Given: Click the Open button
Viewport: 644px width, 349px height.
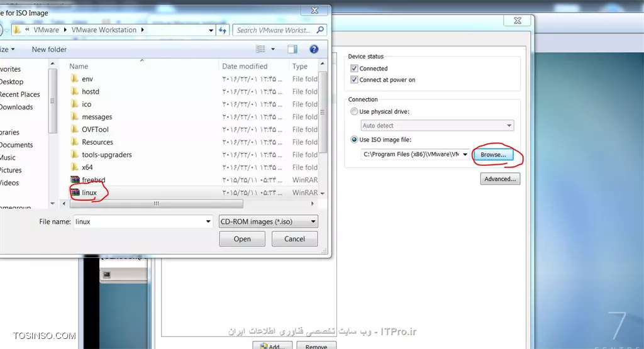Looking at the screenshot, I should point(242,239).
